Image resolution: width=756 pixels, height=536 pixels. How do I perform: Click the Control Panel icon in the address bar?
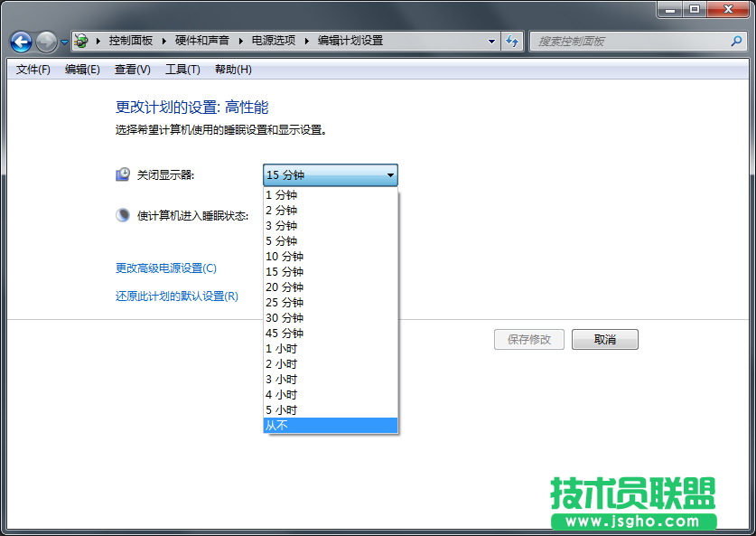point(80,41)
